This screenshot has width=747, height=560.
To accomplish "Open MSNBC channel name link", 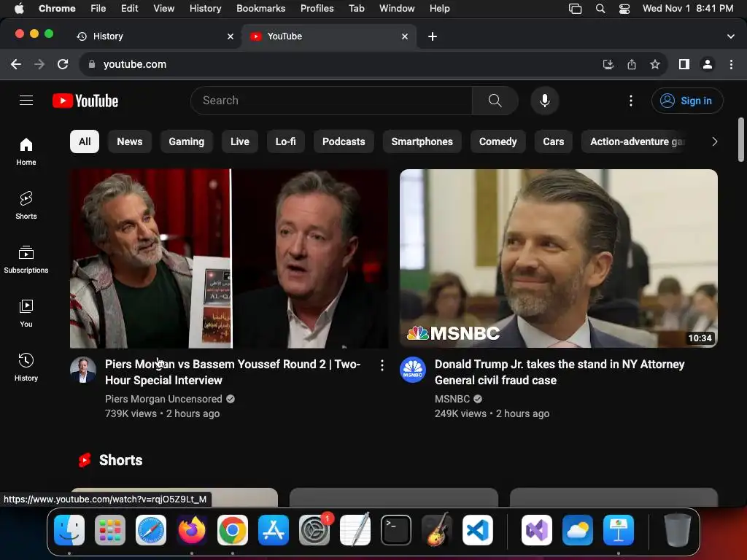I will pos(452,399).
